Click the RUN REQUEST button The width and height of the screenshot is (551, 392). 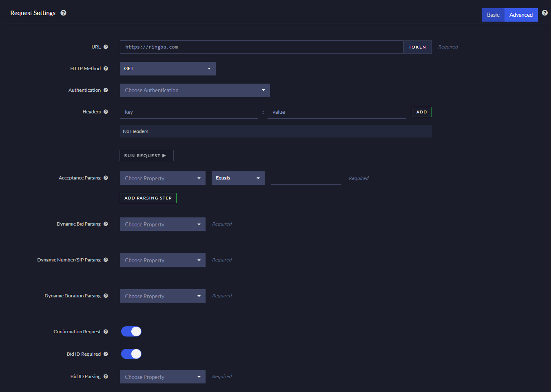146,155
